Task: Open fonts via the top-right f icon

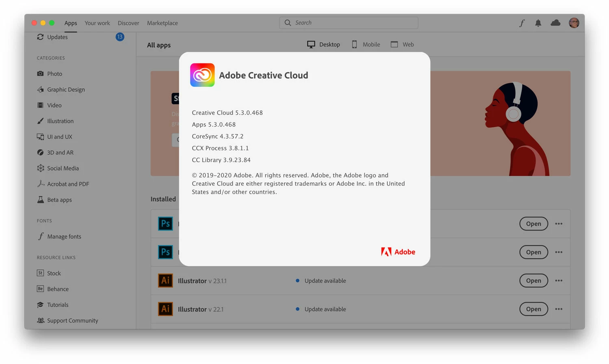Action: (x=522, y=23)
